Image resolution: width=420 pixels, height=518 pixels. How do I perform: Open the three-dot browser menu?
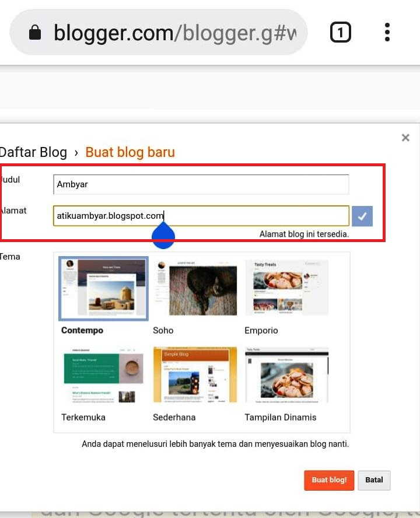(387, 33)
